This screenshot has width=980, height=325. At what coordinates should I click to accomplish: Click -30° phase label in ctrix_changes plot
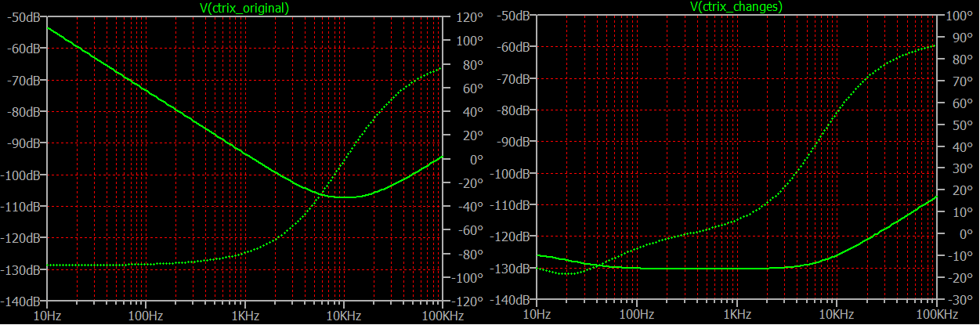(x=960, y=301)
